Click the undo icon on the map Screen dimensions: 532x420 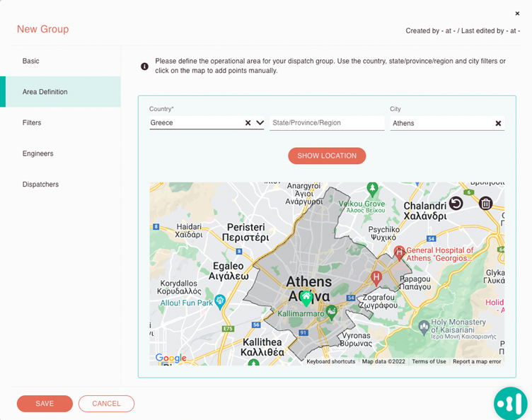pos(456,204)
